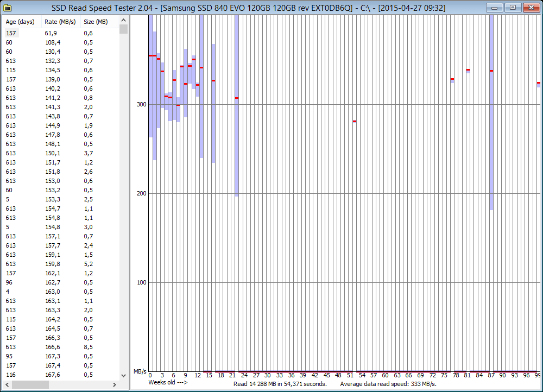The image size is (543, 392).
Task: Select the row with rate 157,7
Action: click(61, 245)
